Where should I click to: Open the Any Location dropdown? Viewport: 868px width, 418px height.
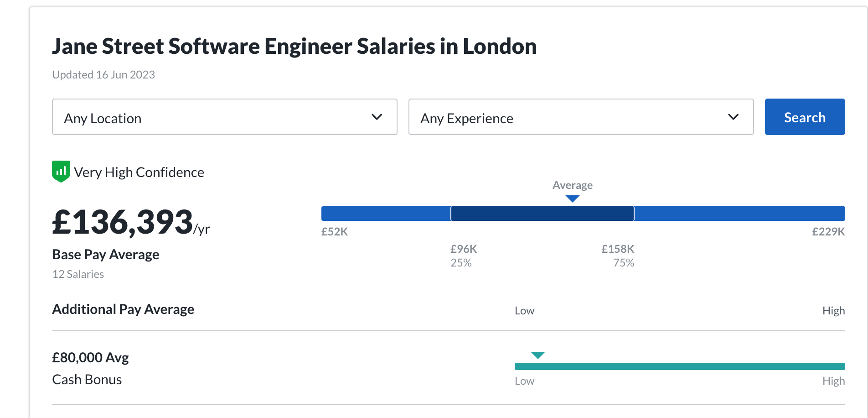click(x=224, y=117)
